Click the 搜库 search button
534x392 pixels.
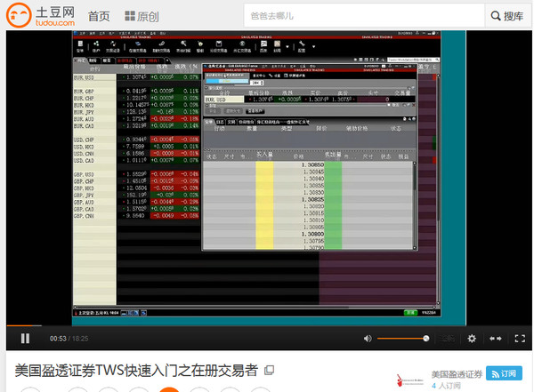(x=507, y=16)
